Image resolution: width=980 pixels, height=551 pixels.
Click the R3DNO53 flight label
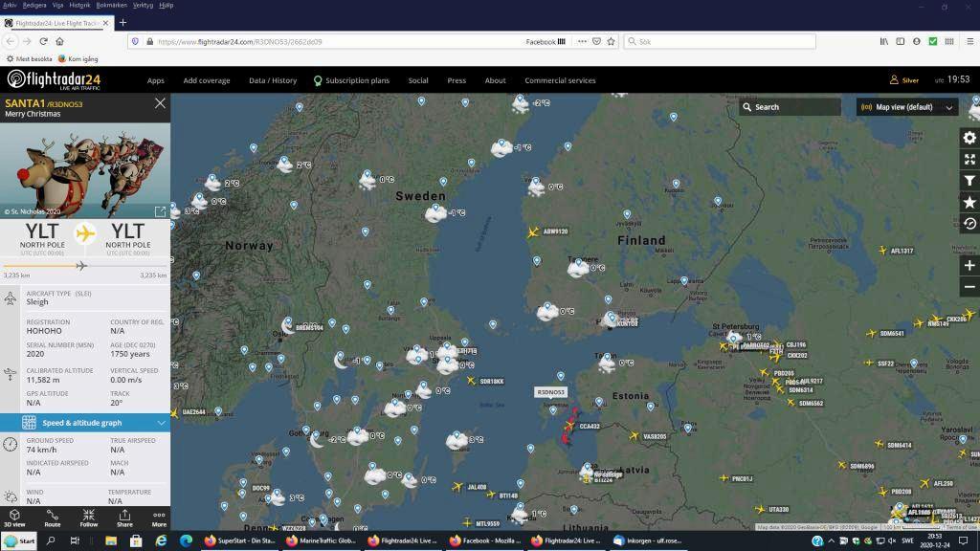(x=550, y=392)
